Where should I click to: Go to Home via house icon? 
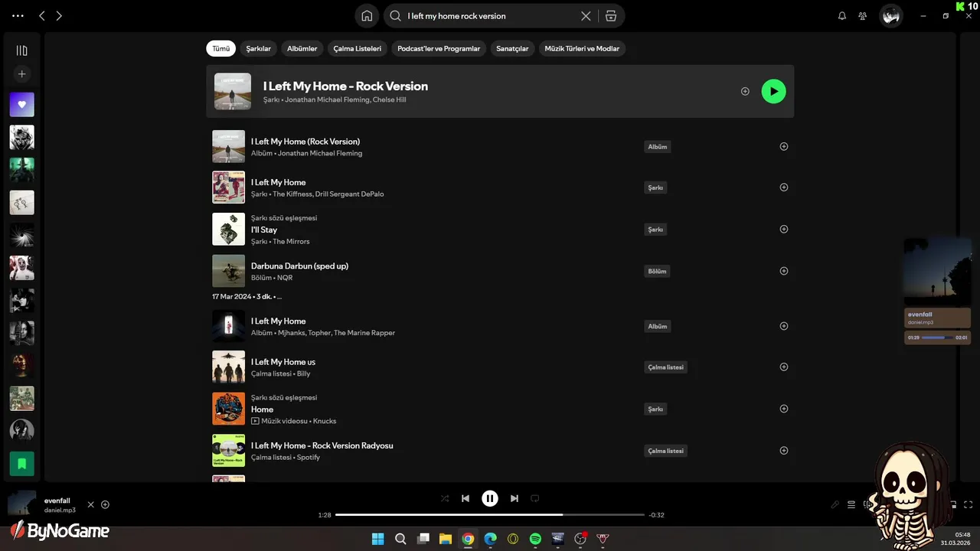pyautogui.click(x=367, y=15)
